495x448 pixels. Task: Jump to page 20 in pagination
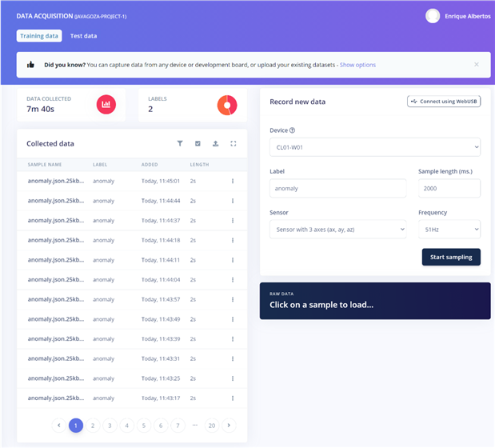pos(212,426)
